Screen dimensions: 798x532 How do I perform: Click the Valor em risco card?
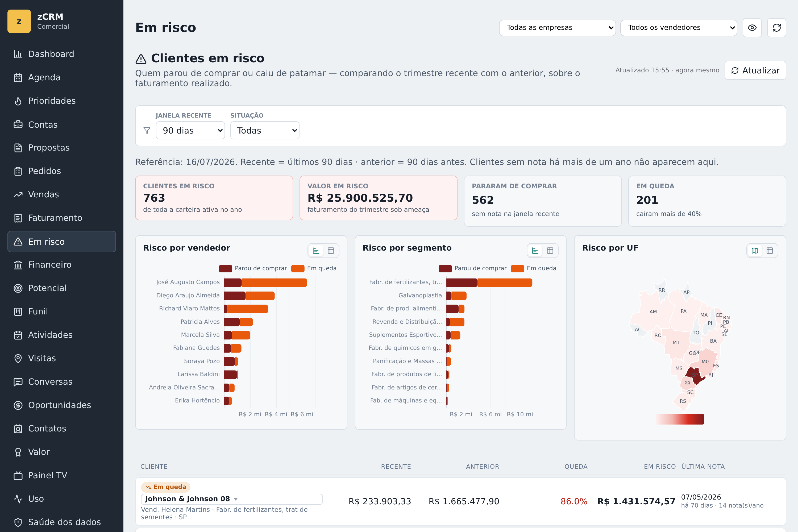(x=378, y=198)
